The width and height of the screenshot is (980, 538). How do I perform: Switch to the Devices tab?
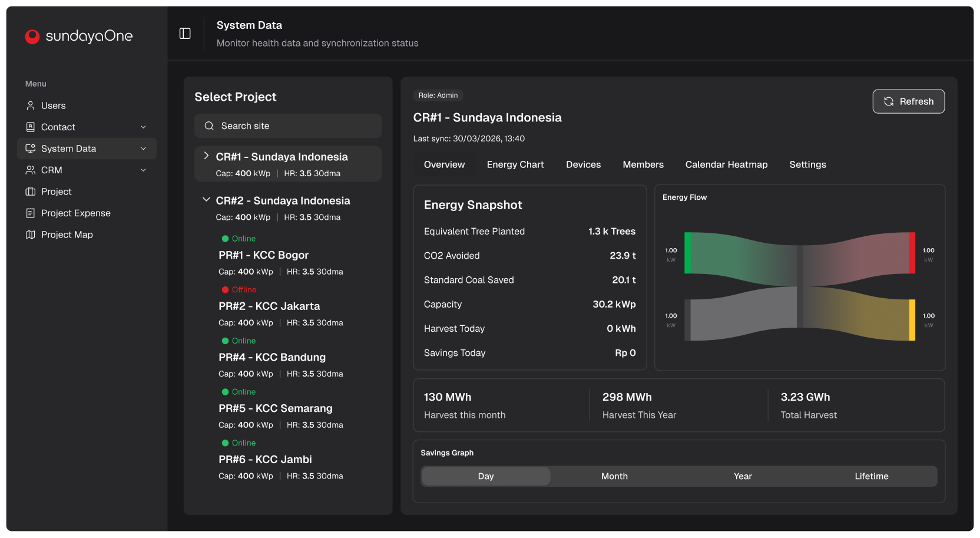click(583, 164)
